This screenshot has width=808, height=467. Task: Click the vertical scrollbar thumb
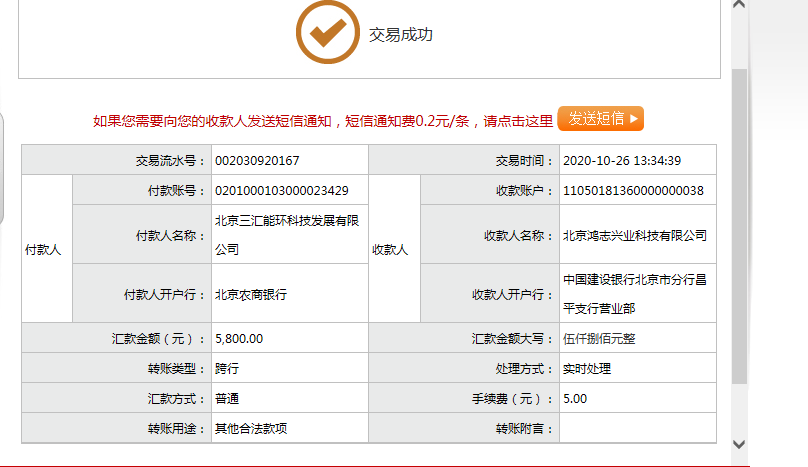739,225
